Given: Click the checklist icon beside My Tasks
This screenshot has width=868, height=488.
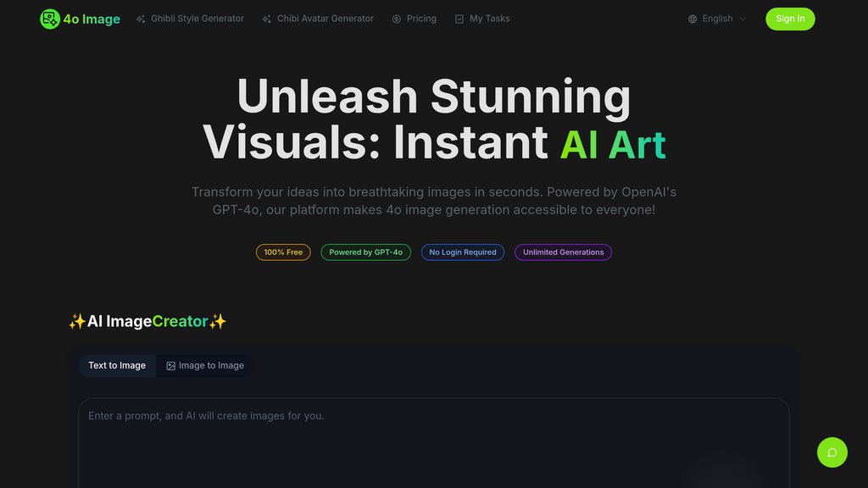Looking at the screenshot, I should click(459, 19).
